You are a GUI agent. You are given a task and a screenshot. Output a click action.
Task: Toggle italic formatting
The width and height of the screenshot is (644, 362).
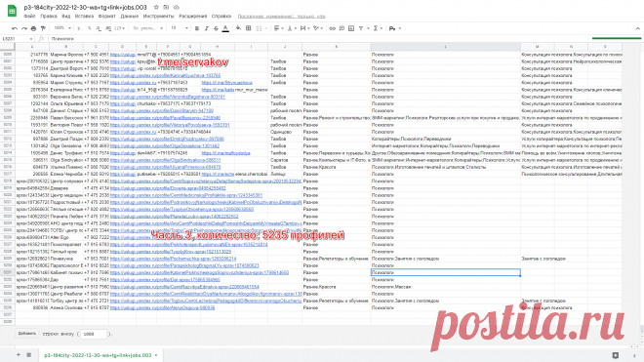(207, 28)
